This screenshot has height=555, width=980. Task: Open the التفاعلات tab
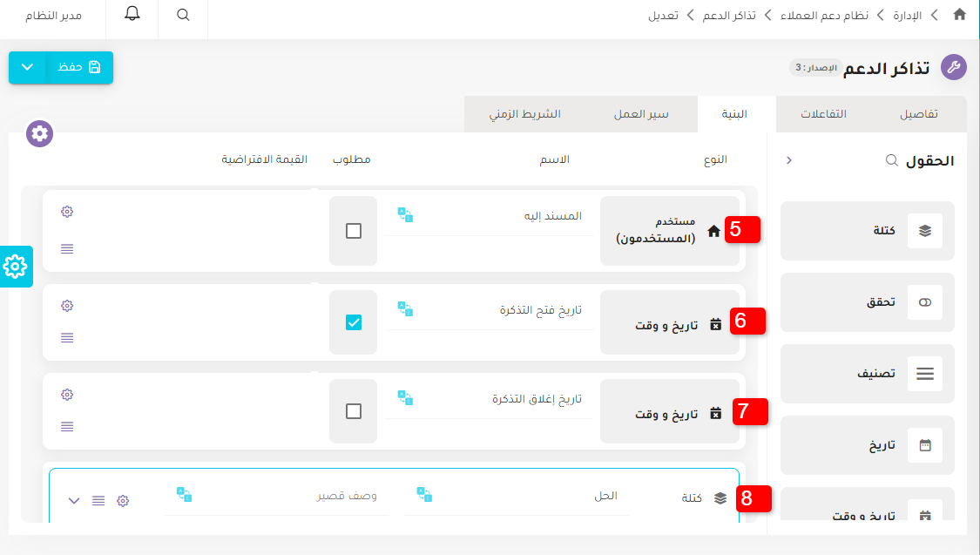[x=823, y=114]
